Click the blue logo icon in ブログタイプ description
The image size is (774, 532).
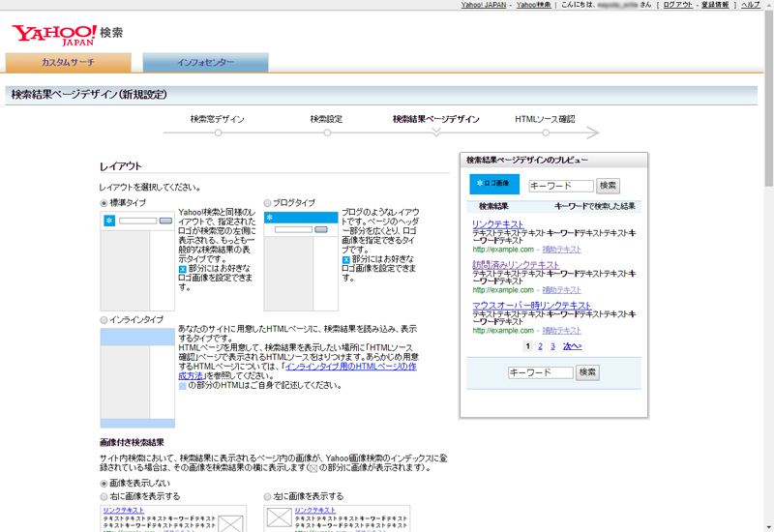coord(345,259)
